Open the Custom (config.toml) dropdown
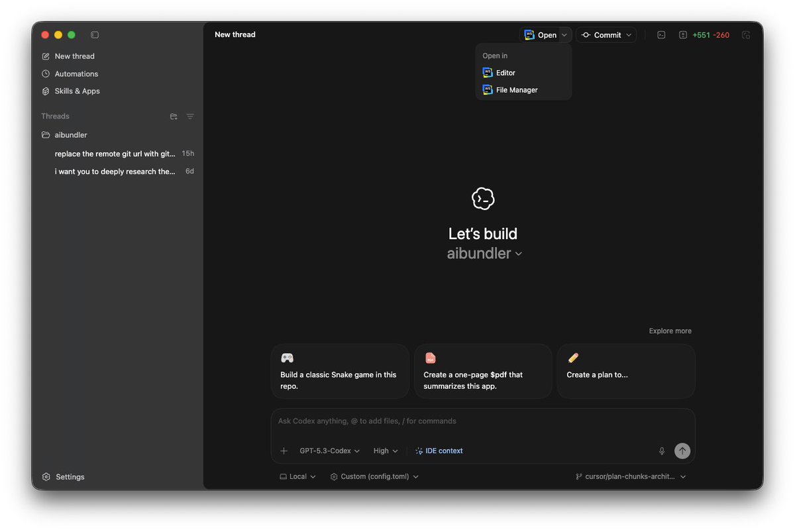The width and height of the screenshot is (795, 532). [x=374, y=477]
